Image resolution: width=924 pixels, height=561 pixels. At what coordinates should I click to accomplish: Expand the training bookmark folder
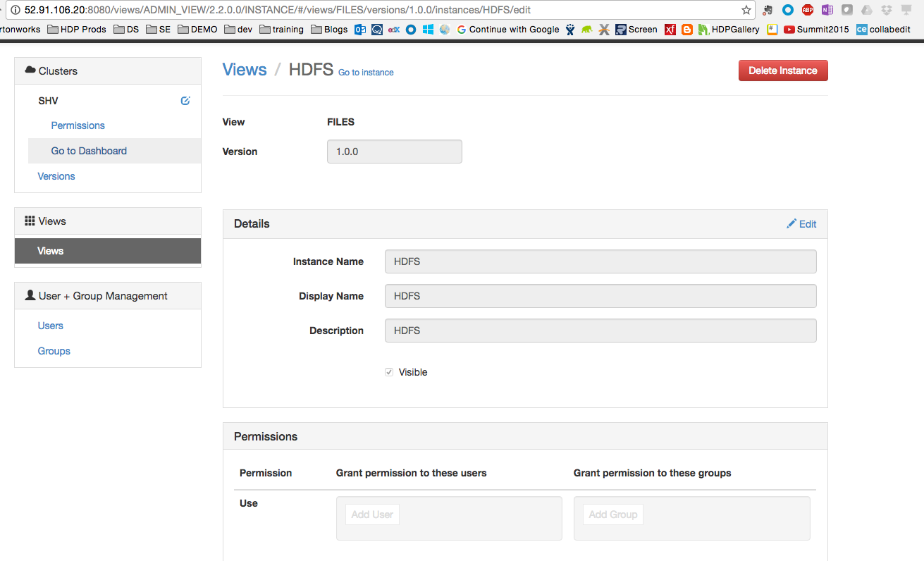(x=281, y=30)
